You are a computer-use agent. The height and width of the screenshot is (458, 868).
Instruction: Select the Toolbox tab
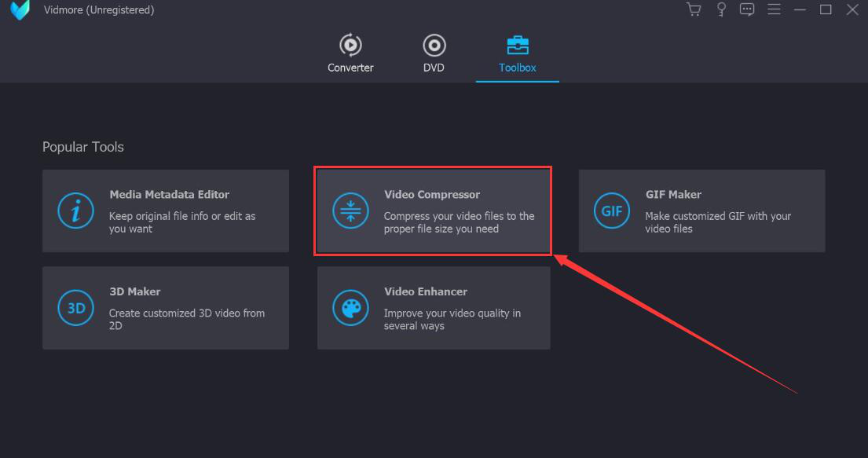pos(518,53)
